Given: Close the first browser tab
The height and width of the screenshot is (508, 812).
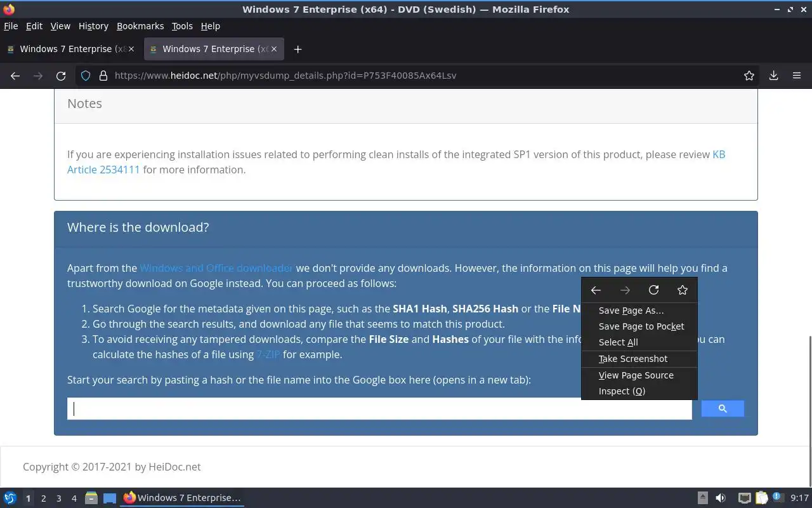Looking at the screenshot, I should (131, 49).
